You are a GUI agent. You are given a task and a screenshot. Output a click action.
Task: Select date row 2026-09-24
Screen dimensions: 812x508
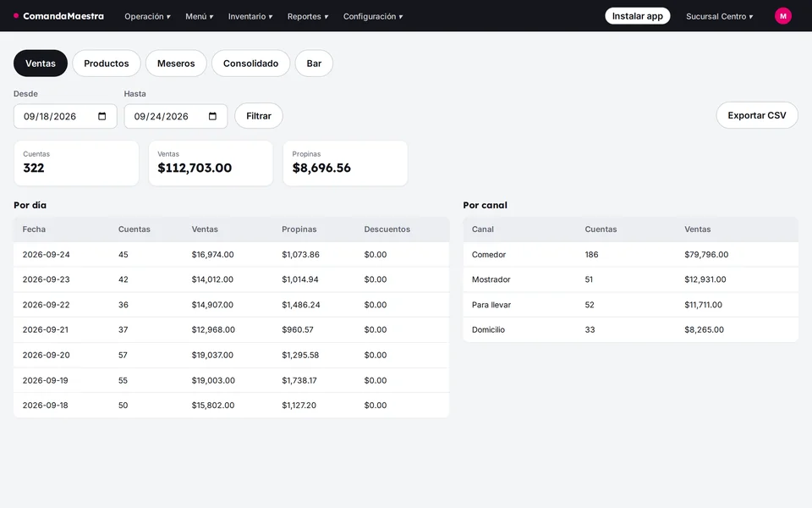click(x=232, y=255)
